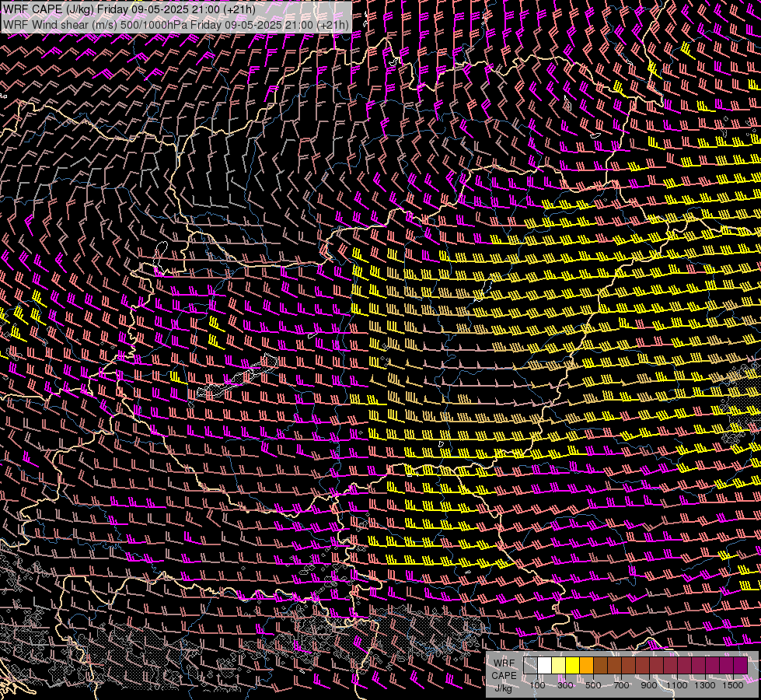
Task: Click the orange CAPE legend swatch
Action: [x=587, y=665]
